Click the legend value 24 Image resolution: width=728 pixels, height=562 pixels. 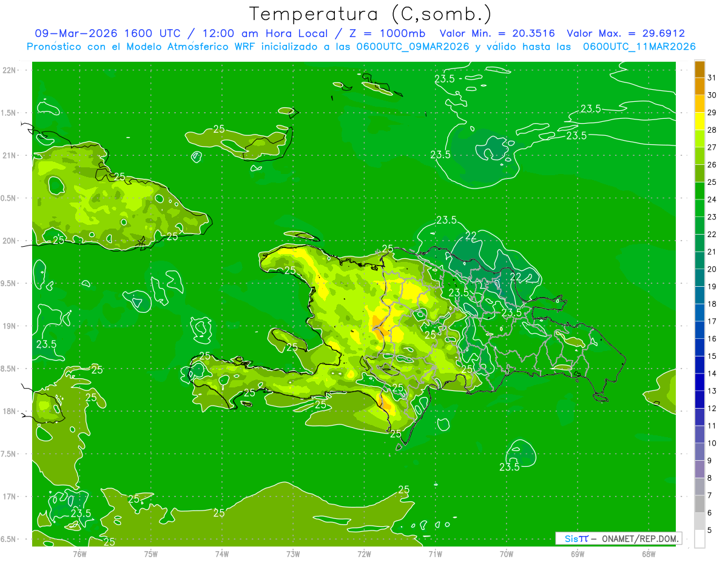(712, 199)
